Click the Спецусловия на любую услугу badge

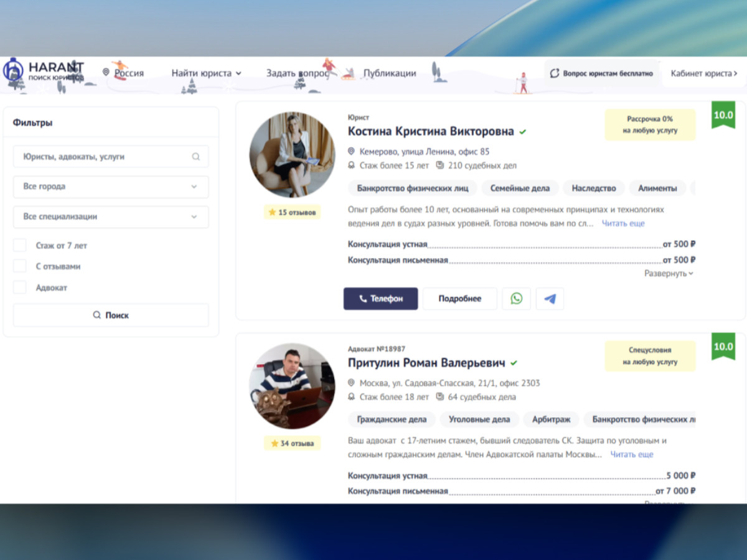[x=650, y=356]
